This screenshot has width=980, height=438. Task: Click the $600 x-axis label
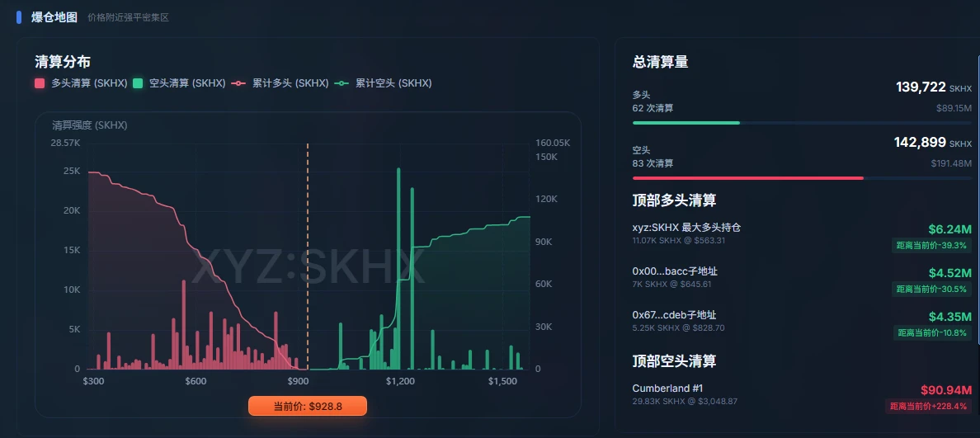click(x=196, y=382)
